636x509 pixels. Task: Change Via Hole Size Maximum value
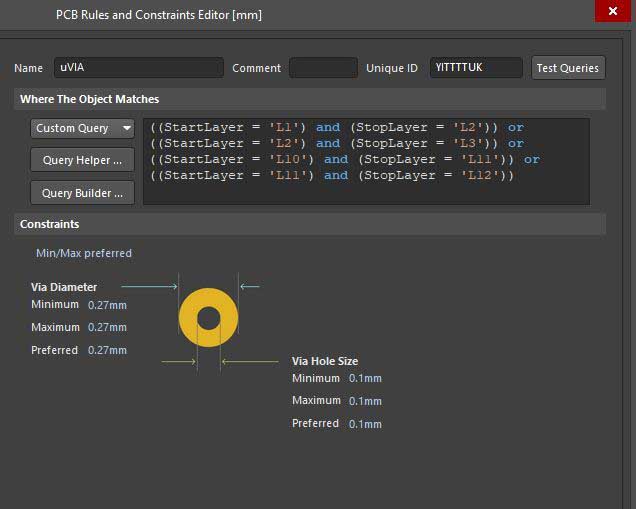[365, 401]
